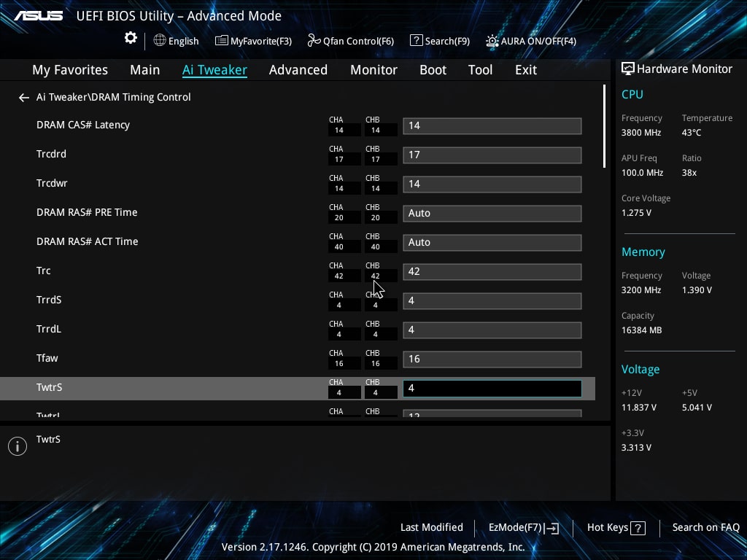Click the back arrow to Ai Tweaker
The width and height of the screenshot is (747, 560).
pyautogui.click(x=24, y=98)
